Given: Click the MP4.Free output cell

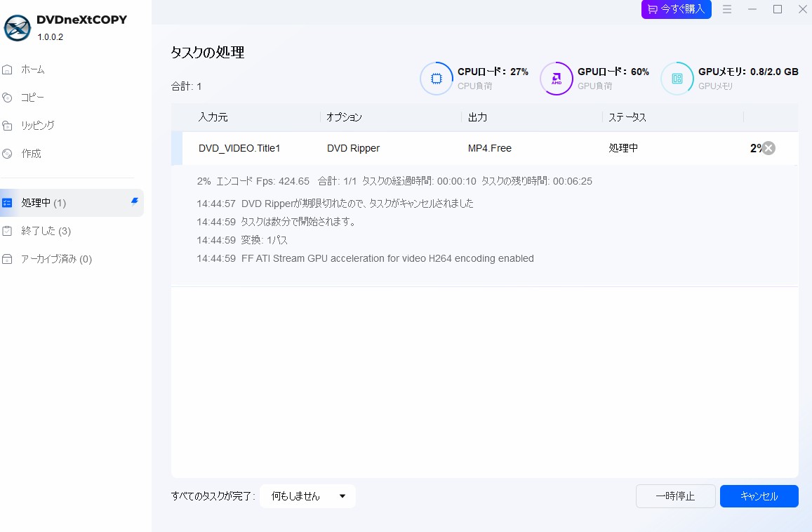Looking at the screenshot, I should (489, 148).
